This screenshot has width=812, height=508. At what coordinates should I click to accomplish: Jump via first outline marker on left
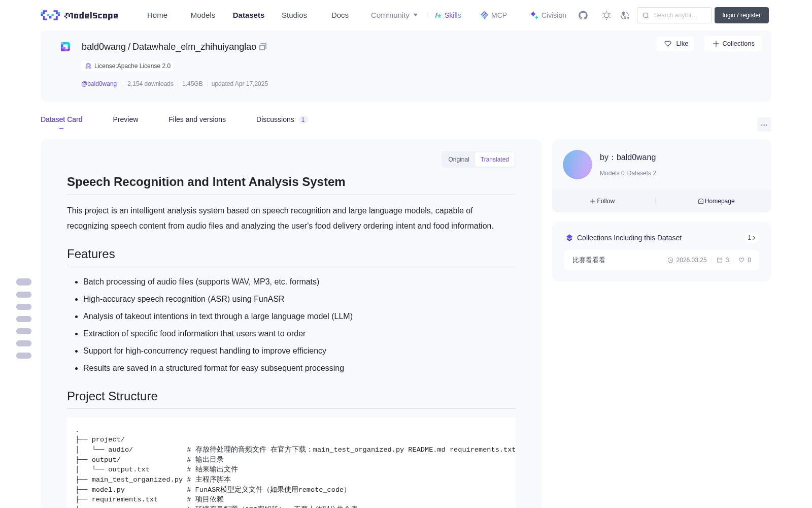[24, 282]
